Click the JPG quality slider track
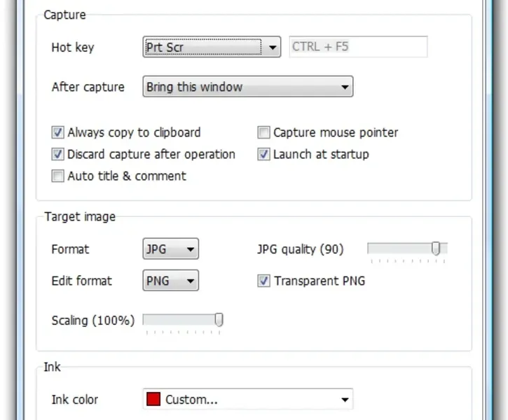 399,248
